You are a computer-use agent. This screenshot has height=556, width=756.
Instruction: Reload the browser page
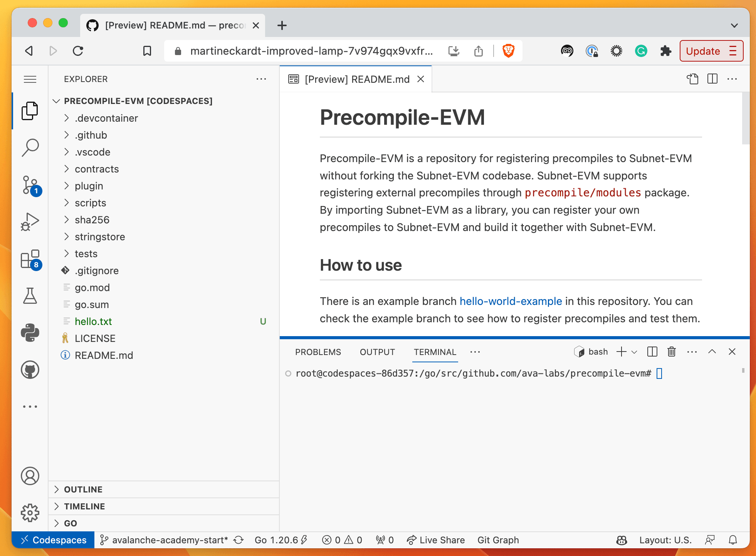click(x=78, y=51)
